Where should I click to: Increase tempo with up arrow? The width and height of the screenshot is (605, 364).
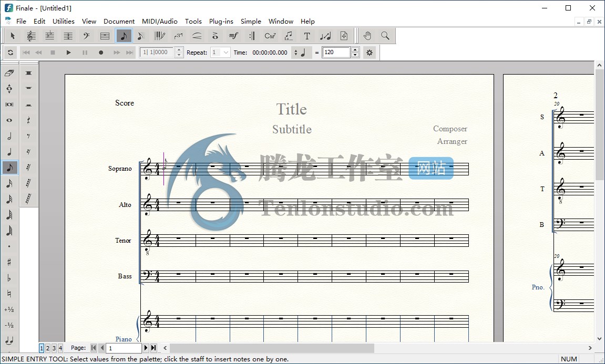pos(355,50)
